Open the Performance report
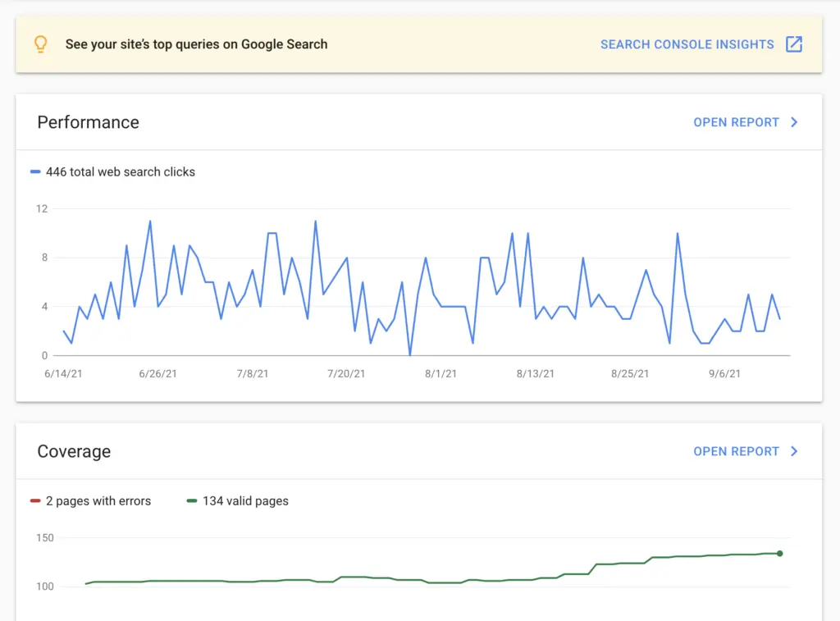 (736, 122)
